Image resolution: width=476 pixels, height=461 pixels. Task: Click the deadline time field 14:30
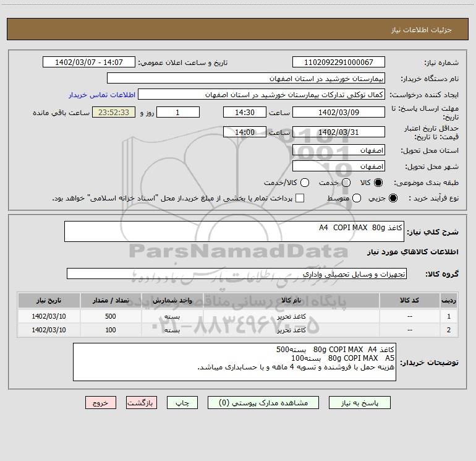(x=245, y=112)
